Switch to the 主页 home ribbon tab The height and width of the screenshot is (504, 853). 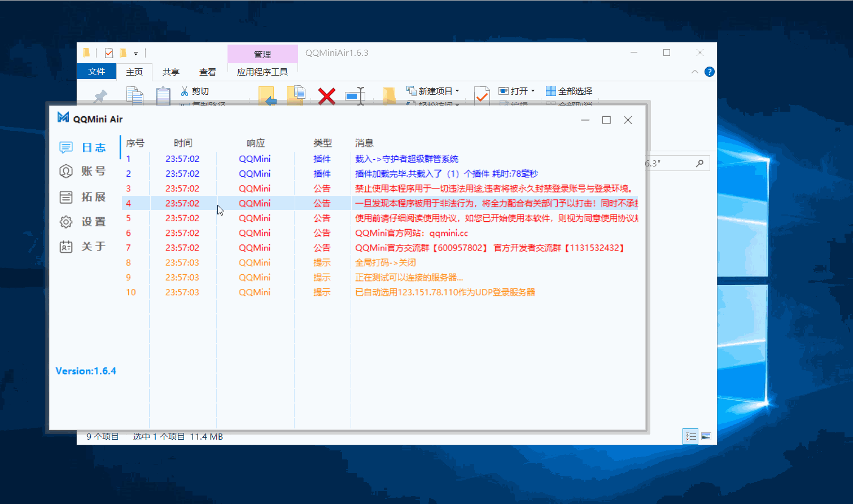tap(134, 72)
